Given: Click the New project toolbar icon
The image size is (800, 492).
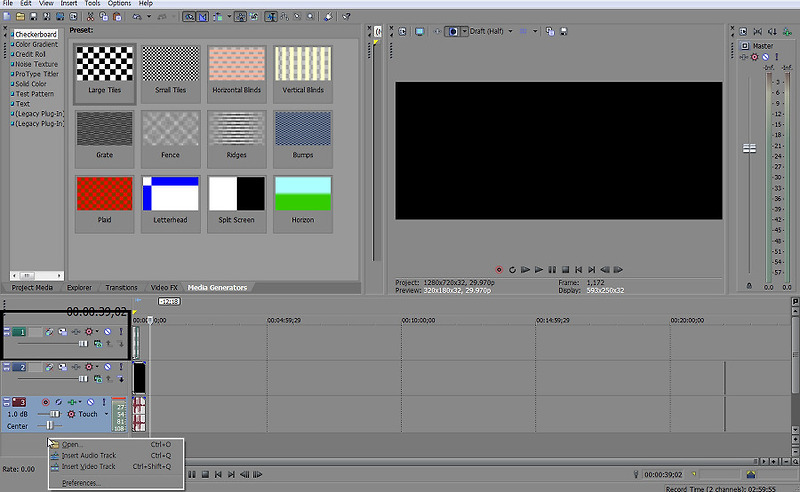Looking at the screenshot, I should coord(7,17).
